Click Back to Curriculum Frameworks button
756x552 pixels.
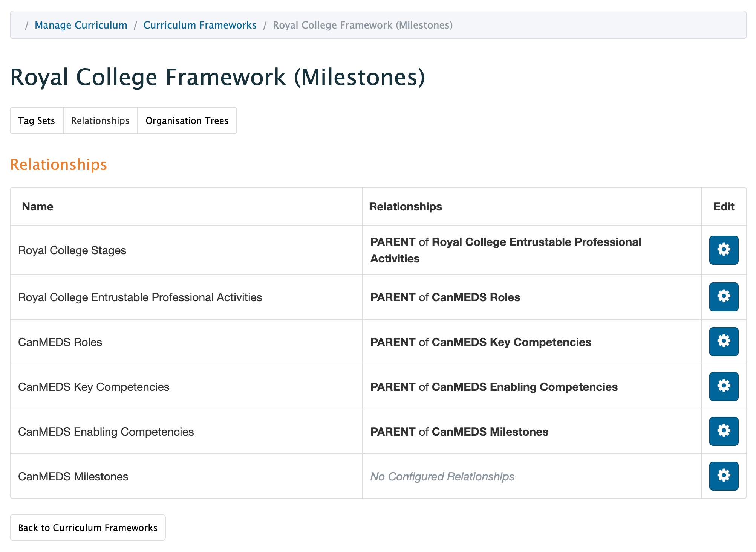coord(87,528)
